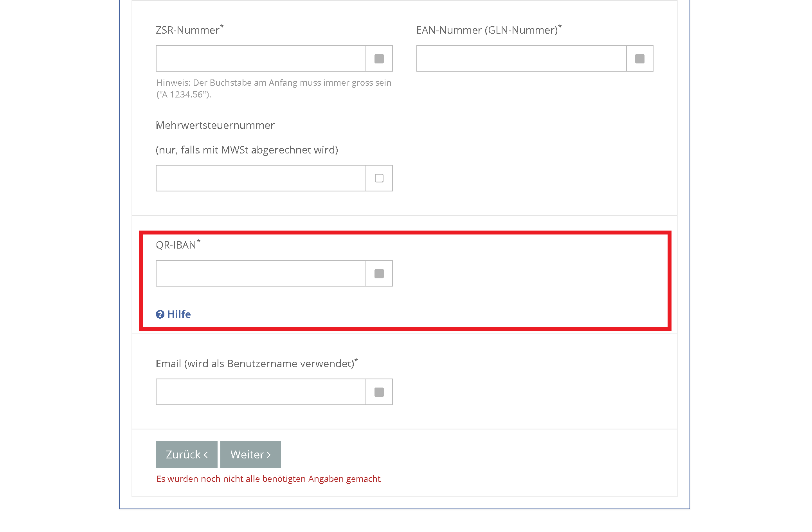812x532 pixels.
Task: Click the EAN-Nummer (GLN-Nummer) input field
Action: coord(522,58)
